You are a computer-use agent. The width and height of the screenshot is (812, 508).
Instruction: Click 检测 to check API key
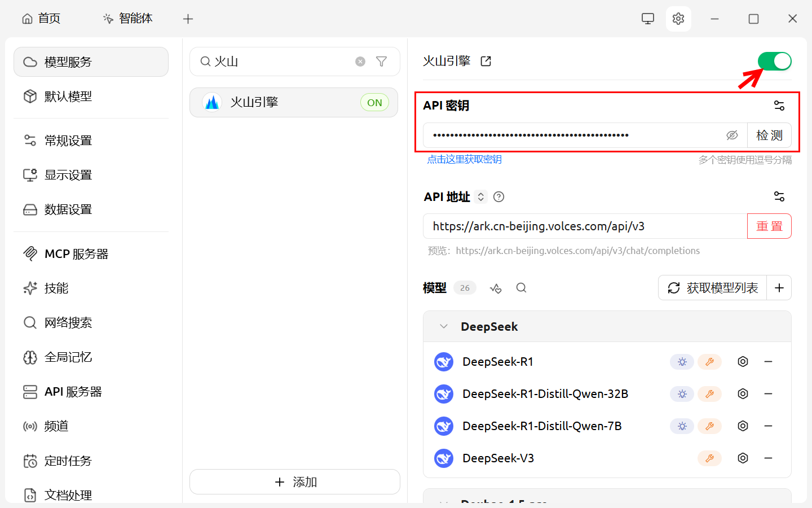[769, 135]
